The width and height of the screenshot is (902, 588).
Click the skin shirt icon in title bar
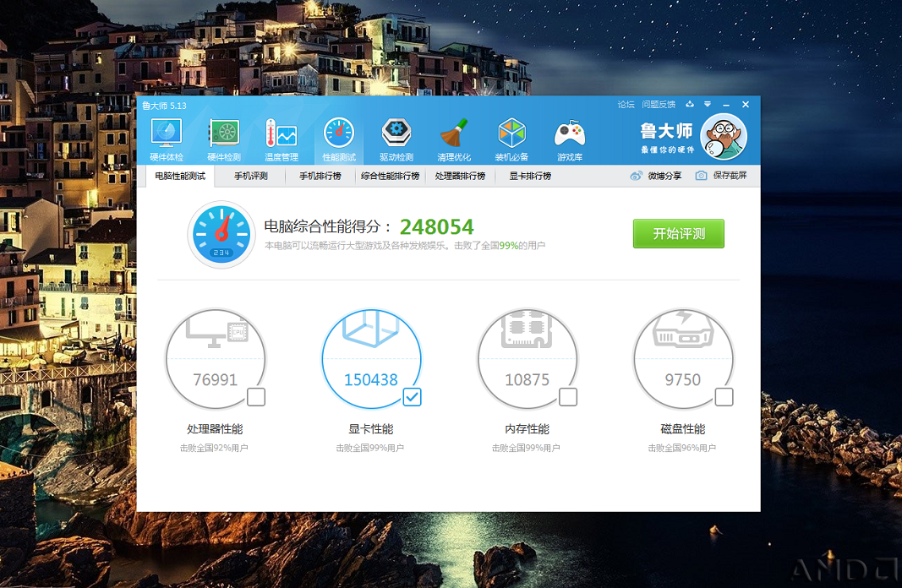pos(690,104)
